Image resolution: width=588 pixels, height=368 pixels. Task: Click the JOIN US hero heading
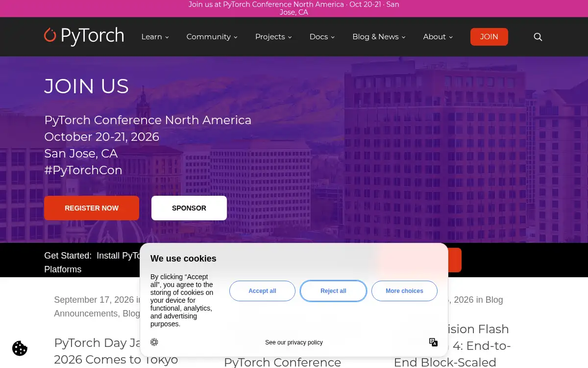(87, 86)
